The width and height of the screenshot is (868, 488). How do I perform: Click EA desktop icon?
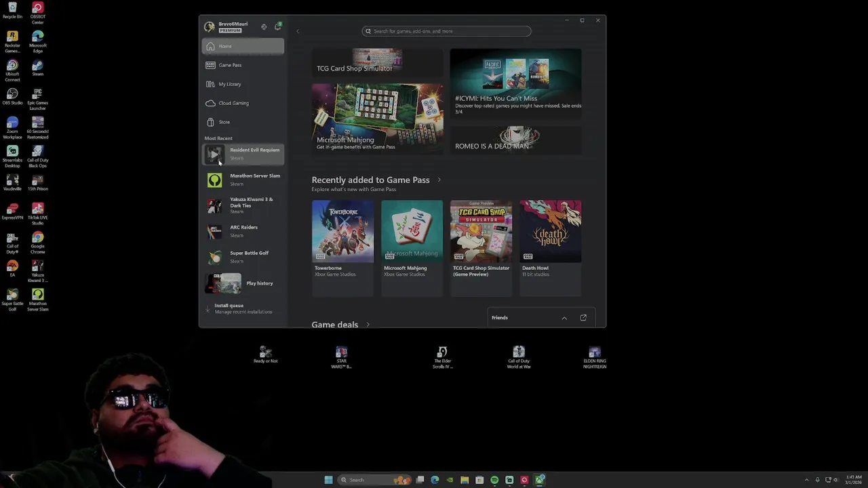(x=12, y=268)
